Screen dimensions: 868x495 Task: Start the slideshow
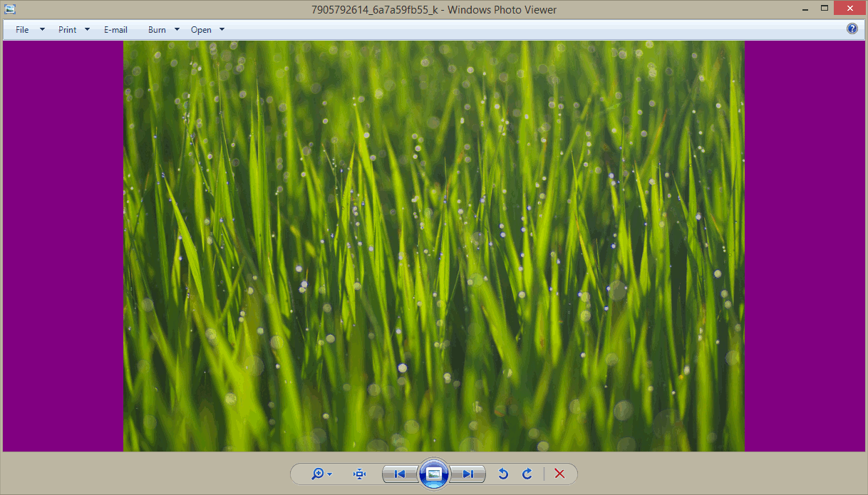(433, 474)
